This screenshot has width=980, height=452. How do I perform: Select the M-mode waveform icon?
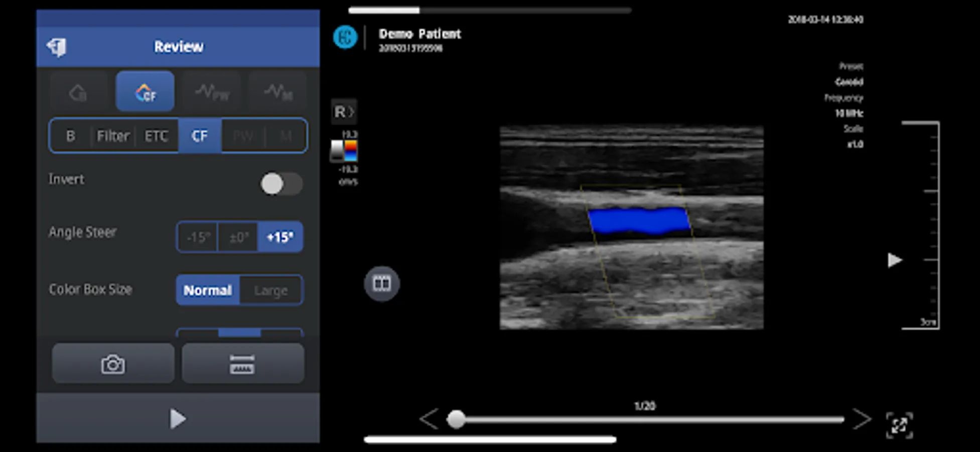tap(278, 91)
